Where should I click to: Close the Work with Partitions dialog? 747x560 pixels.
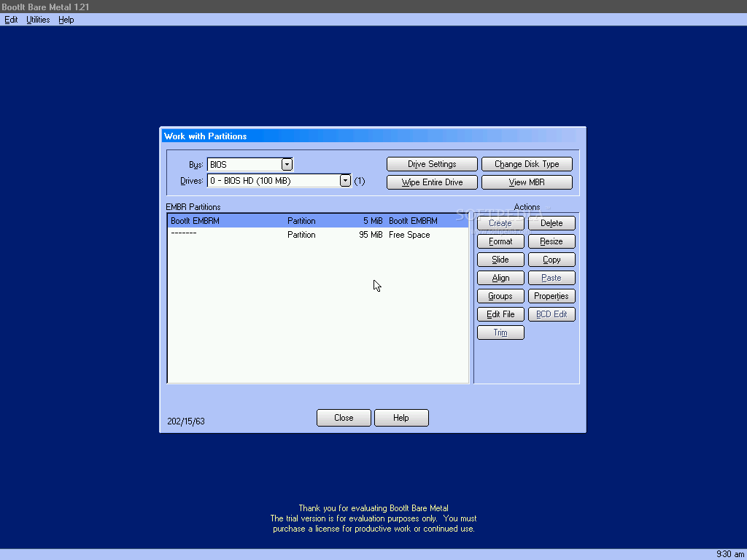click(344, 418)
